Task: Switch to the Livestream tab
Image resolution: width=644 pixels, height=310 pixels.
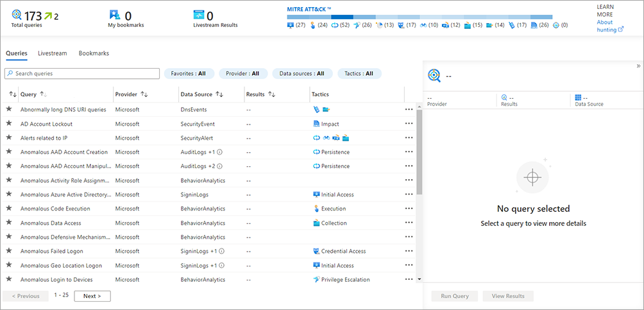Action: [x=52, y=53]
